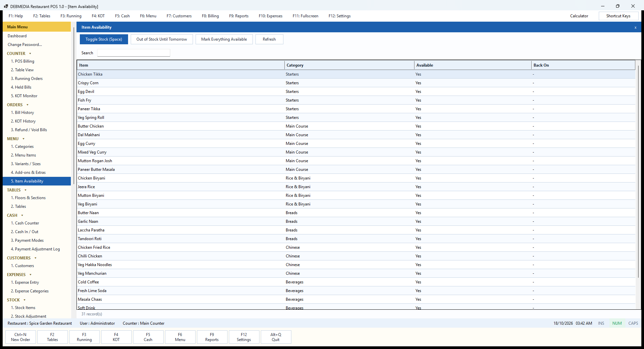This screenshot has width=644, height=349.
Task: Click the F5 Cash bottom button
Action: click(x=148, y=337)
